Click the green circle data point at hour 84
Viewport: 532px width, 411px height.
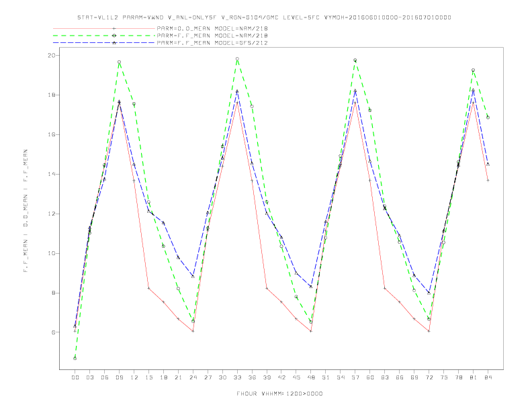[488, 118]
